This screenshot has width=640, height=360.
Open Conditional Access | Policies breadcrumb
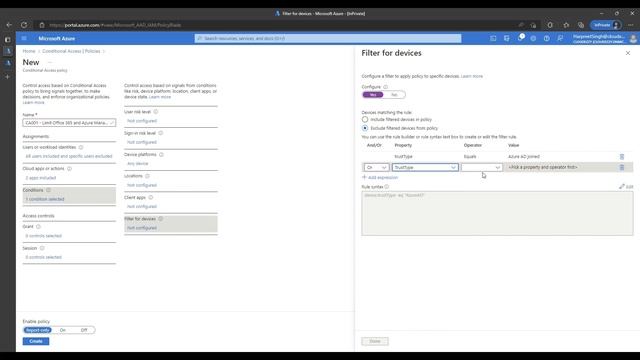point(71,51)
